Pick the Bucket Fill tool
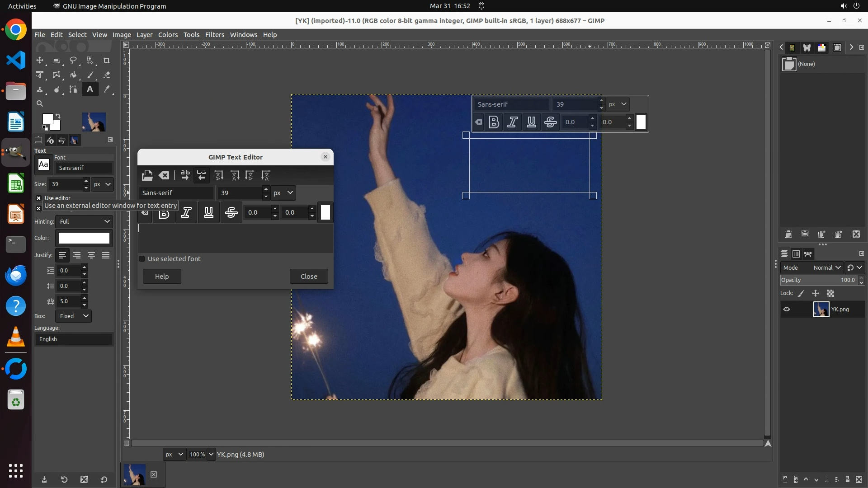 tap(73, 75)
